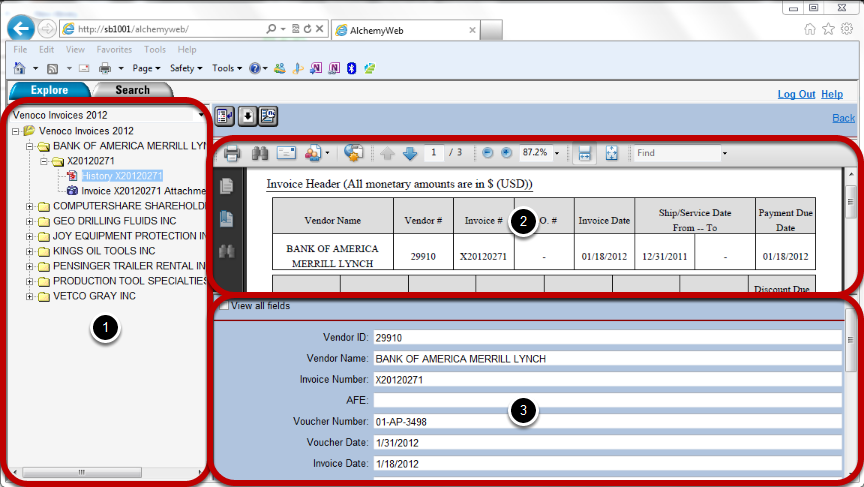Image resolution: width=864 pixels, height=487 pixels.
Task: Click the globe comment icon in PDF toolbar
Action: click(x=353, y=153)
